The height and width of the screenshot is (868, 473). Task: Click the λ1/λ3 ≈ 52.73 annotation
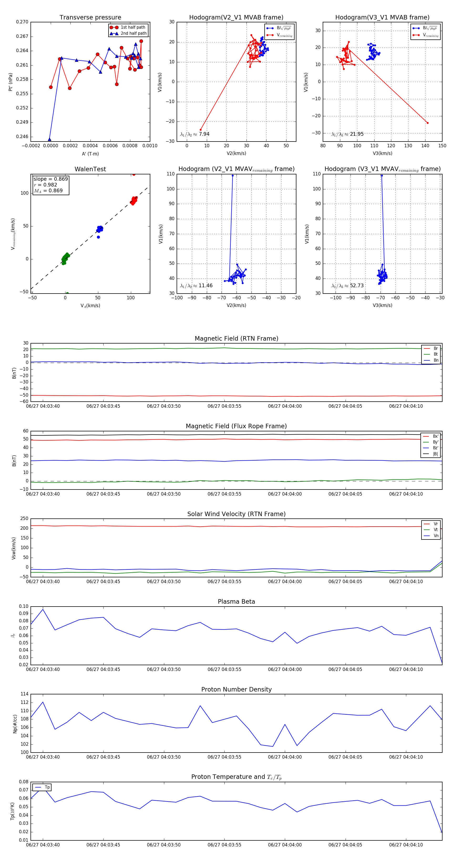347,286
